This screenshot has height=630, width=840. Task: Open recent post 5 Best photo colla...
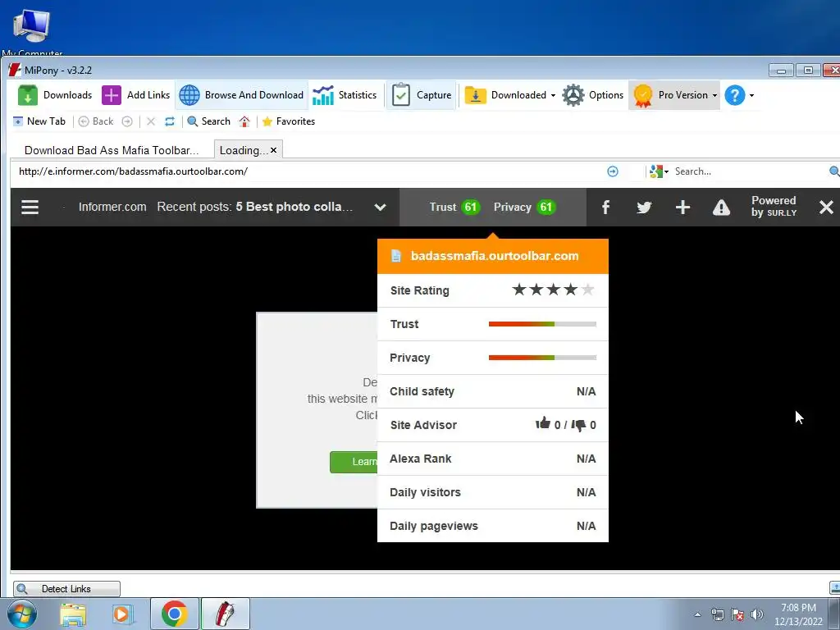point(294,207)
